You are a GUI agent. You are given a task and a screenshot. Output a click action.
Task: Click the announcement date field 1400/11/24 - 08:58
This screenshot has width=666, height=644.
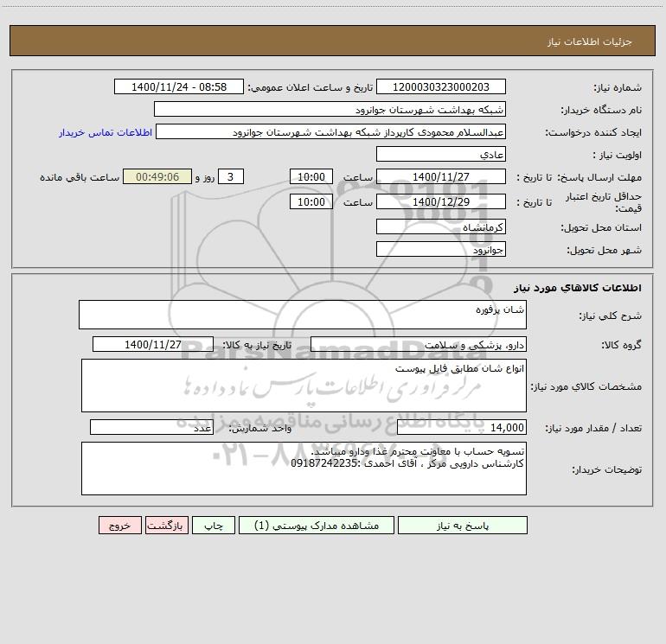[179, 86]
